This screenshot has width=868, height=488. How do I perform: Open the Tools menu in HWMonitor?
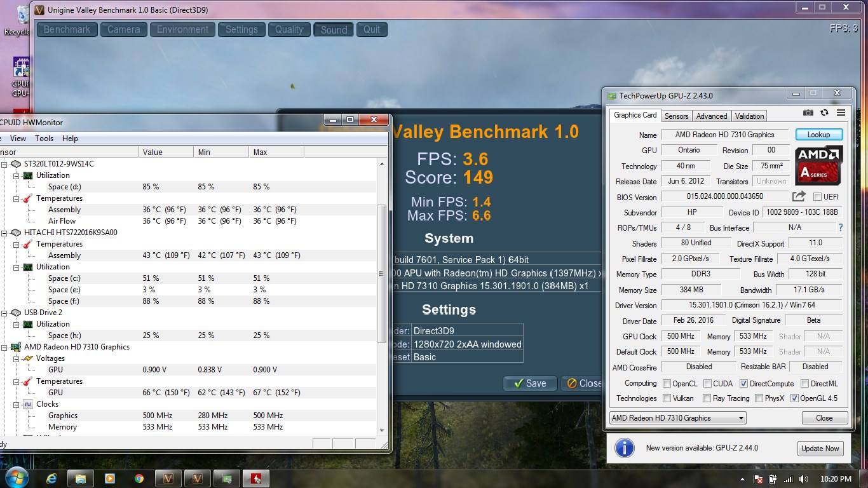44,139
